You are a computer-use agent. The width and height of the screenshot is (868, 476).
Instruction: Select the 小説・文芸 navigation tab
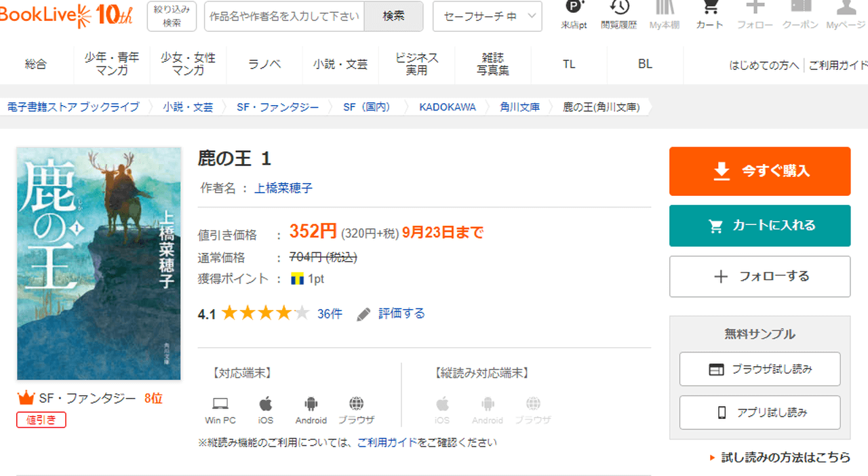(340, 64)
